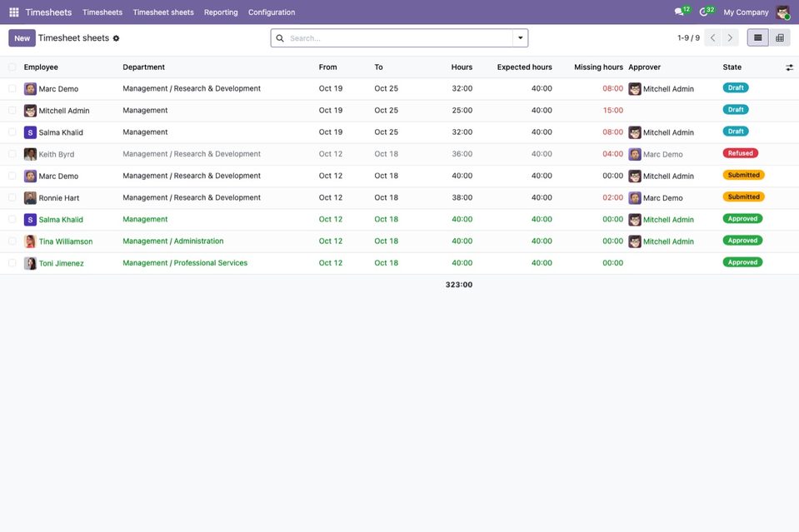Click Tina Williamson's avatar picture
The height and width of the screenshot is (532, 799).
click(30, 241)
